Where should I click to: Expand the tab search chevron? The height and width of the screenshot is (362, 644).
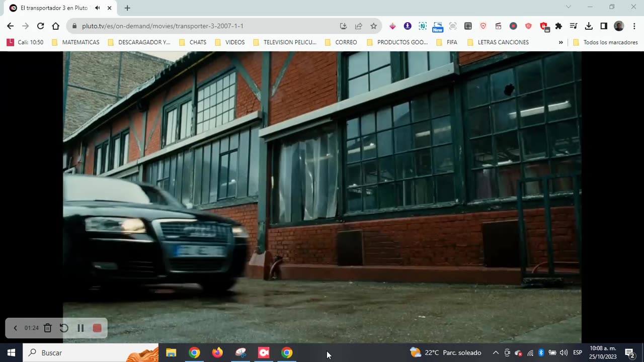(x=569, y=7)
